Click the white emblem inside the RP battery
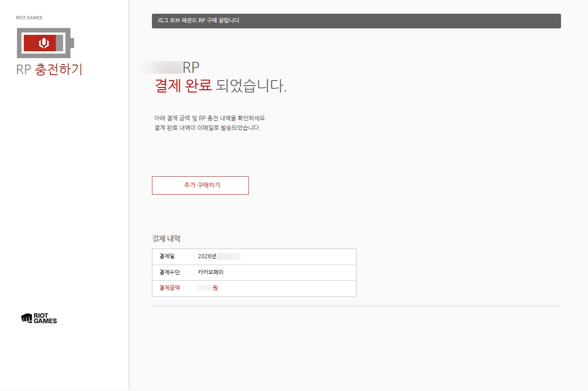 pyautogui.click(x=44, y=43)
